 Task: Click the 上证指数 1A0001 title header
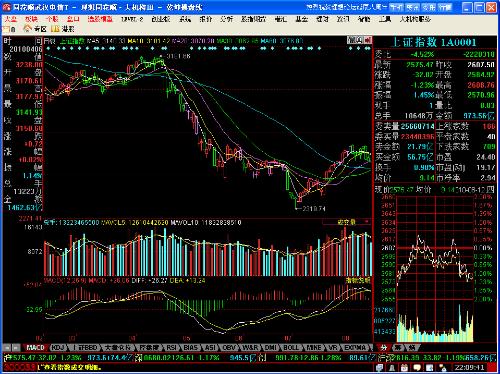click(x=434, y=42)
